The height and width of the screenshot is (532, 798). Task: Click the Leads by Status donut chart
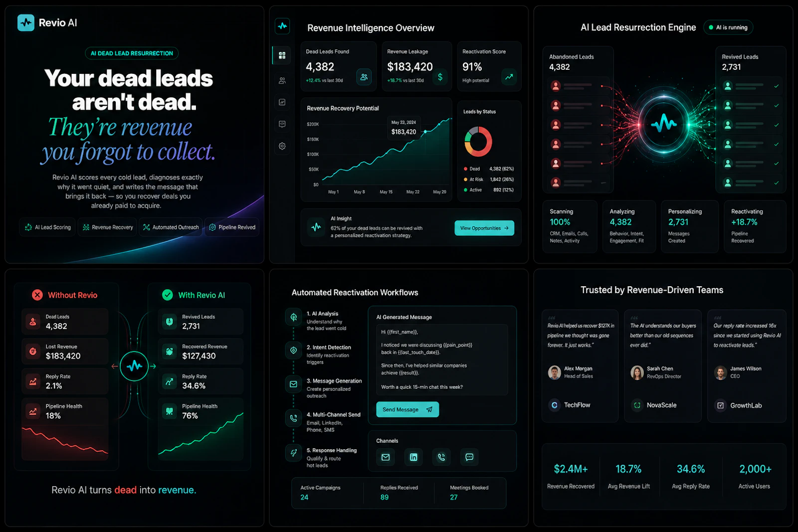pos(478,142)
